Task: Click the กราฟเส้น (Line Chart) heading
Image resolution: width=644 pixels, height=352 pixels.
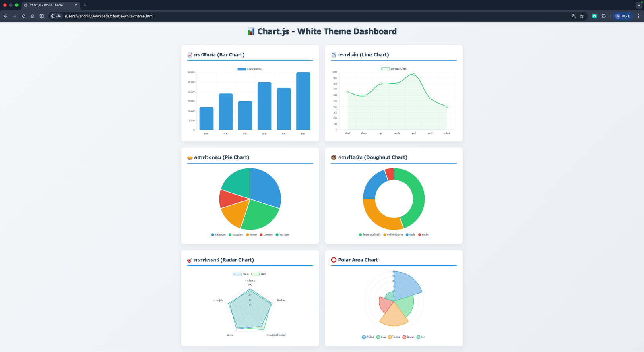Action: point(363,55)
